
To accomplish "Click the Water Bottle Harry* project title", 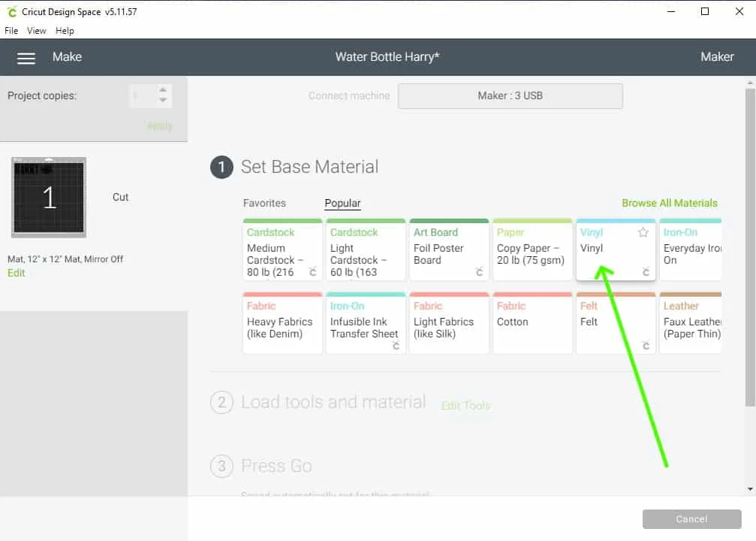I will tap(387, 57).
